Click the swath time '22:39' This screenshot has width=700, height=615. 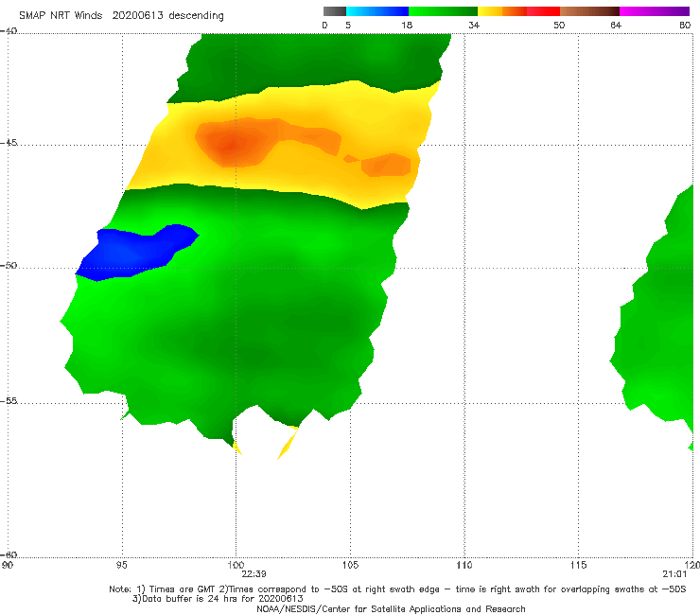tap(254, 574)
